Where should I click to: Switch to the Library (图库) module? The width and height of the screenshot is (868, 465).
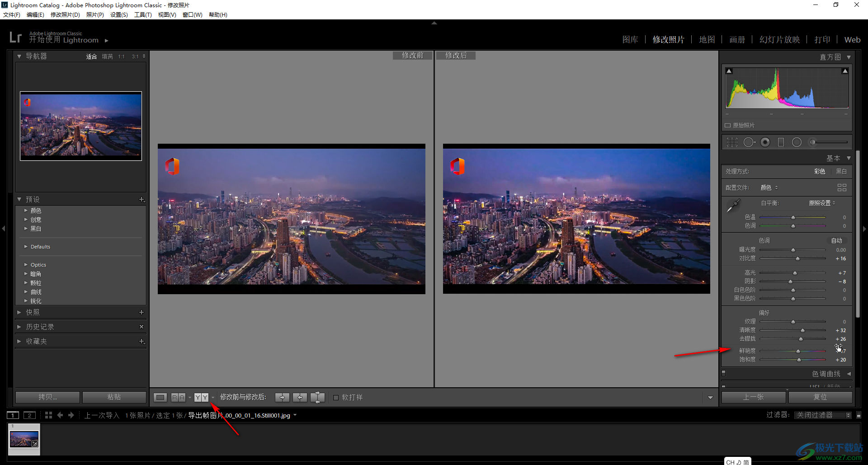click(630, 40)
